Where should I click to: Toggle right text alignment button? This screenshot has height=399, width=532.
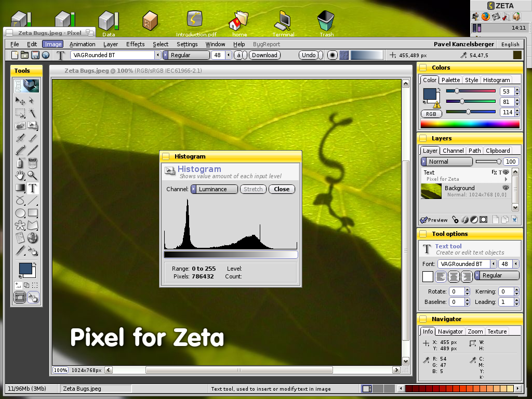pyautogui.click(x=467, y=276)
